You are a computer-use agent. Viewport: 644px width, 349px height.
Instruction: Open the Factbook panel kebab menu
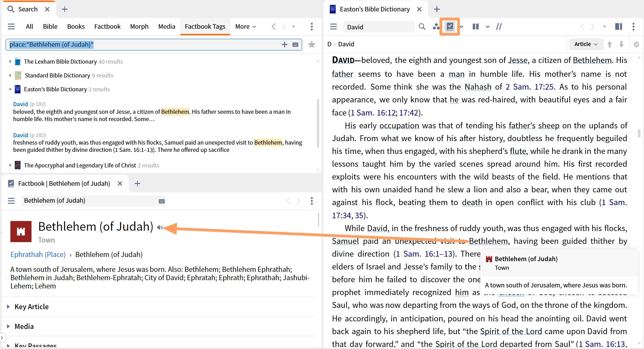[311, 201]
